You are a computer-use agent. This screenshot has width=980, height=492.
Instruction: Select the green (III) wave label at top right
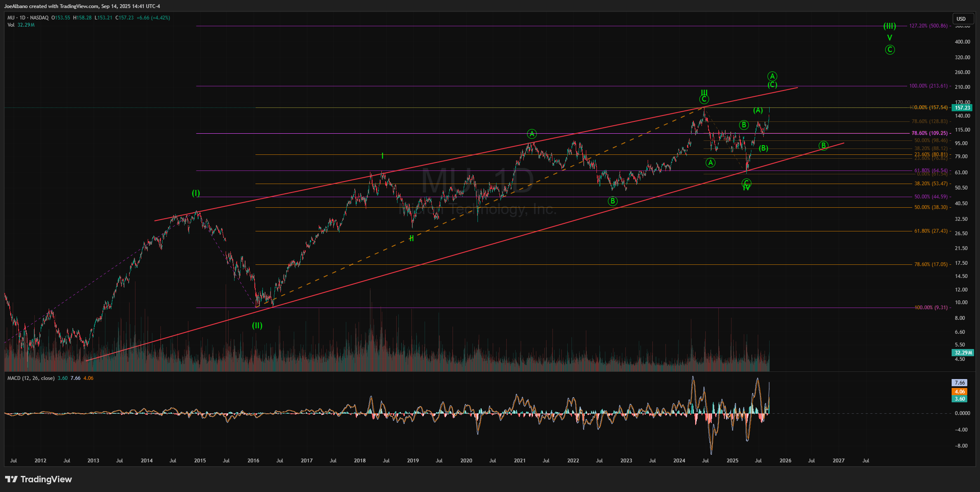click(889, 26)
